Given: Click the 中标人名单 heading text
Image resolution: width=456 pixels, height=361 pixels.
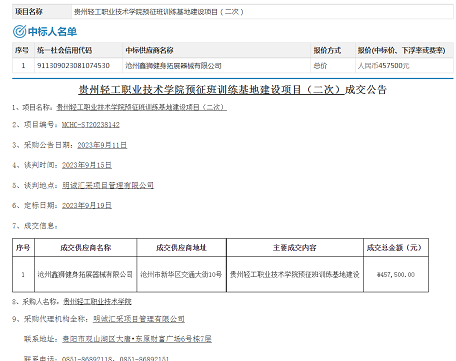Looking at the screenshot, I should (x=53, y=32).
